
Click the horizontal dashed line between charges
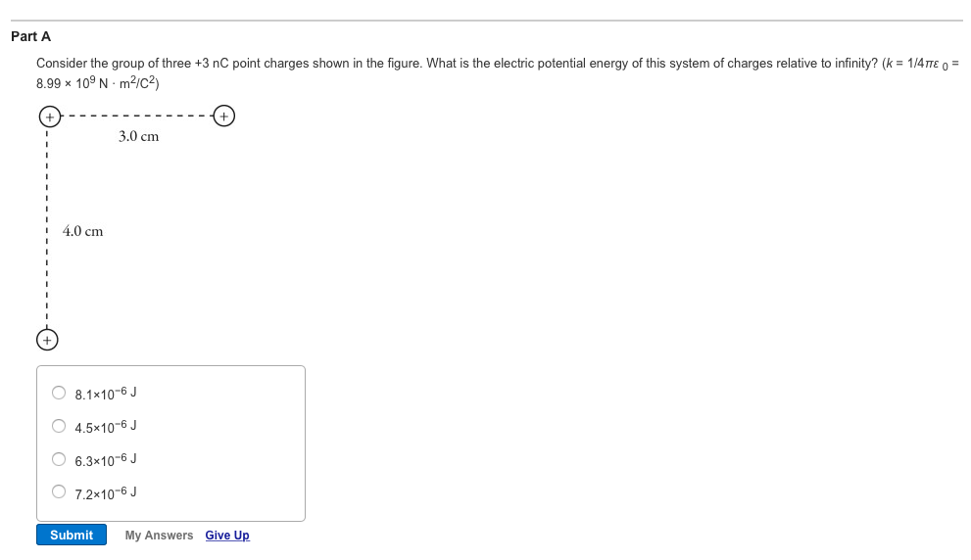coord(135,117)
